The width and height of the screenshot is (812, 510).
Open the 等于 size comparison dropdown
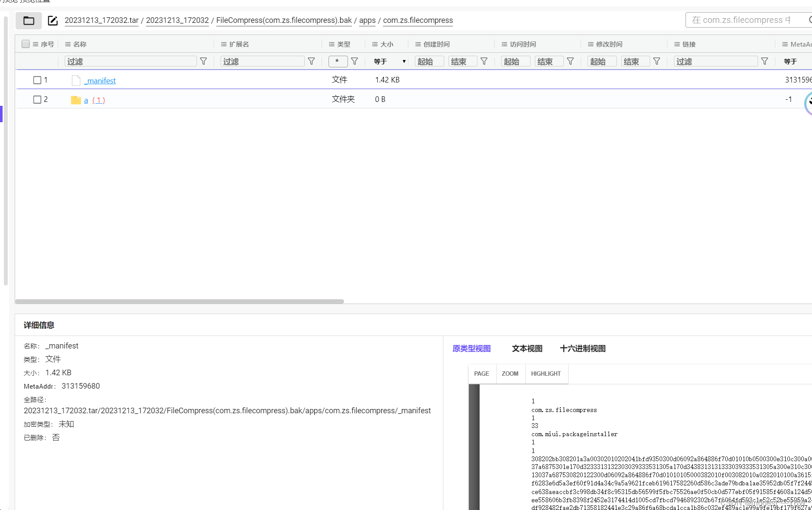pyautogui.click(x=390, y=61)
